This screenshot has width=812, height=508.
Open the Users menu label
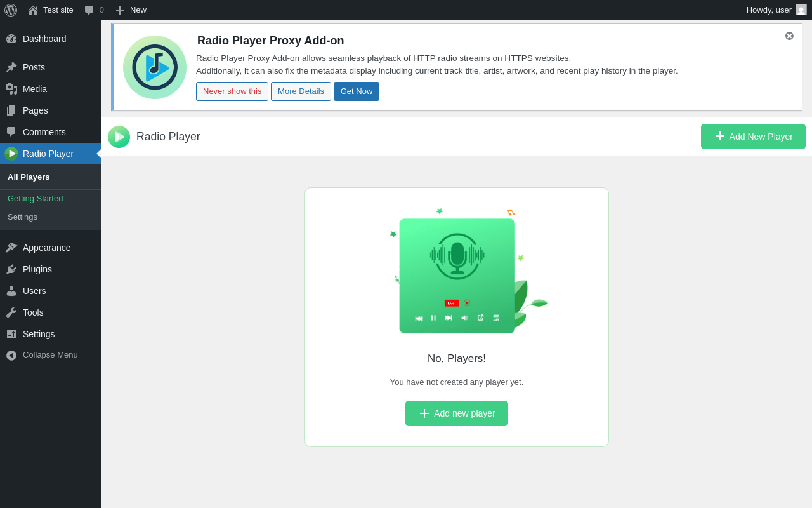tap(34, 291)
